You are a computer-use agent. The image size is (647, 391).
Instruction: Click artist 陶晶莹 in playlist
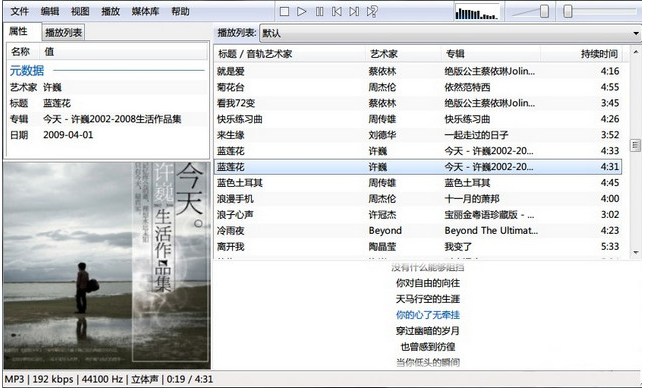tap(382, 247)
